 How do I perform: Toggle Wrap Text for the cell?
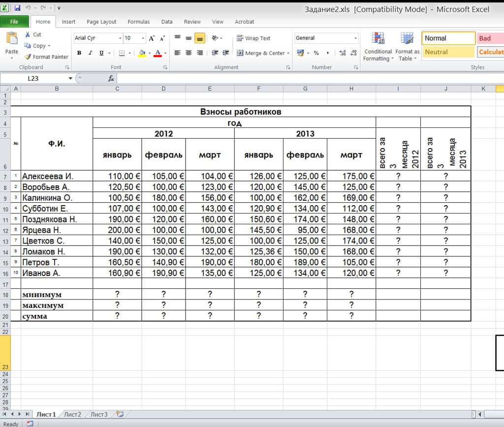253,38
